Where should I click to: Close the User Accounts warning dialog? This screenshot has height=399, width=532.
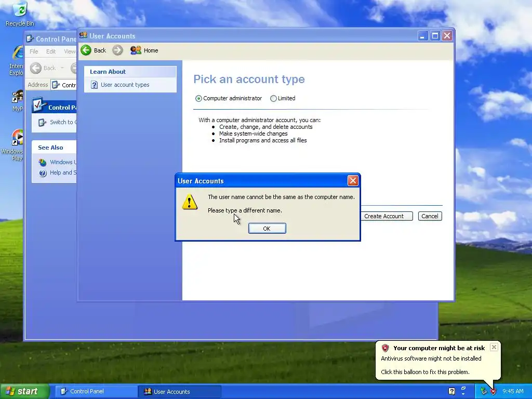[353, 180]
